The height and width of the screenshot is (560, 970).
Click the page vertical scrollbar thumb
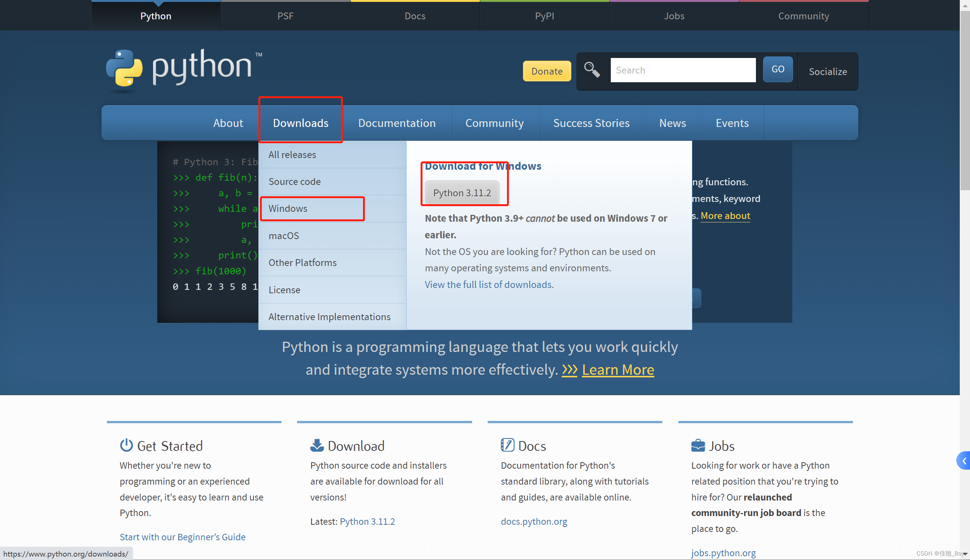point(965,100)
